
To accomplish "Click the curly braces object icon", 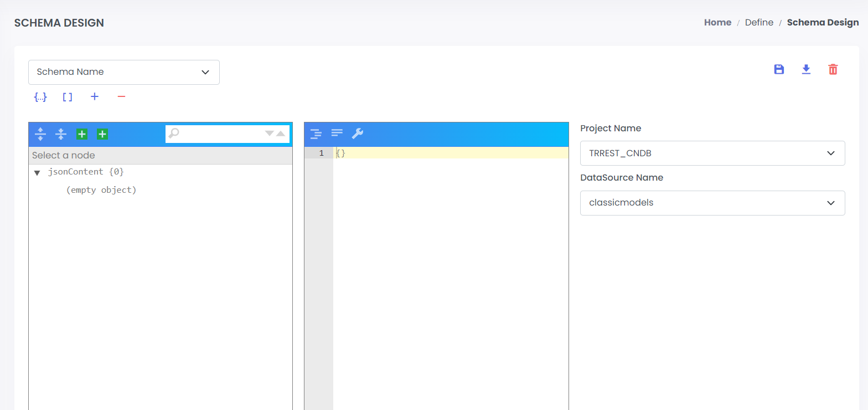I will [40, 97].
